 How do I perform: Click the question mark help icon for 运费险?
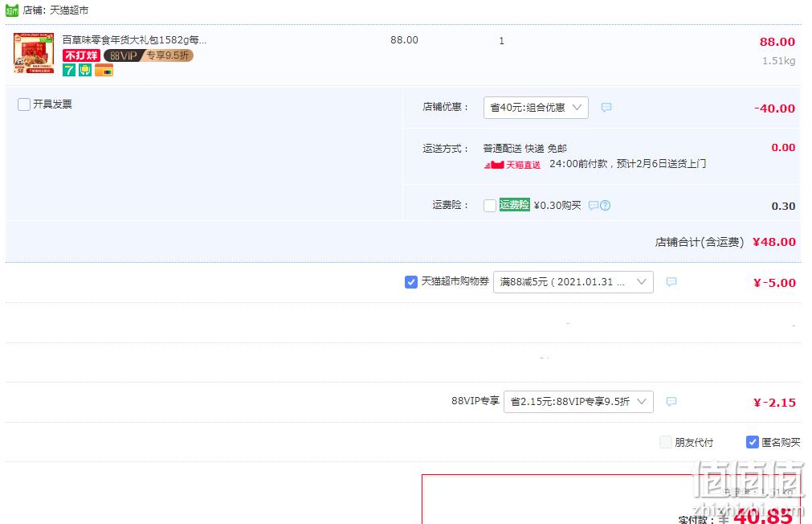pos(605,205)
